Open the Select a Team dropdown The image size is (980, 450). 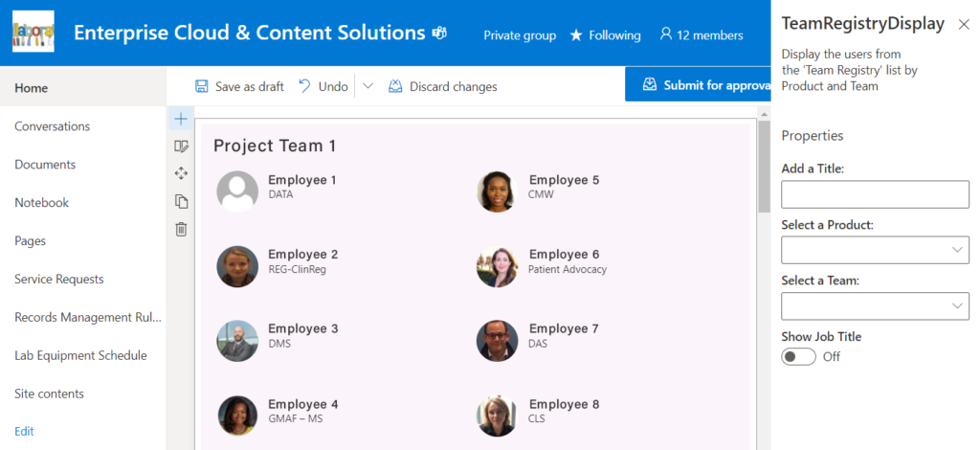(x=875, y=305)
